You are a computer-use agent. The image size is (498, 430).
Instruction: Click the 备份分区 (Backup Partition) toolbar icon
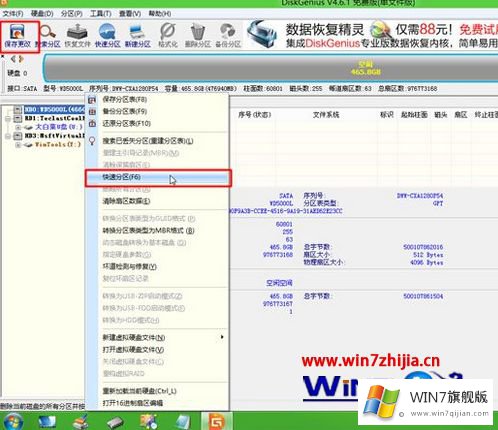pos(228,36)
